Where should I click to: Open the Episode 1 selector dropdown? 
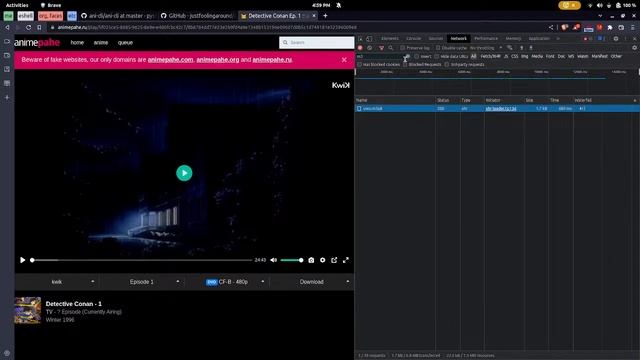(x=142, y=282)
